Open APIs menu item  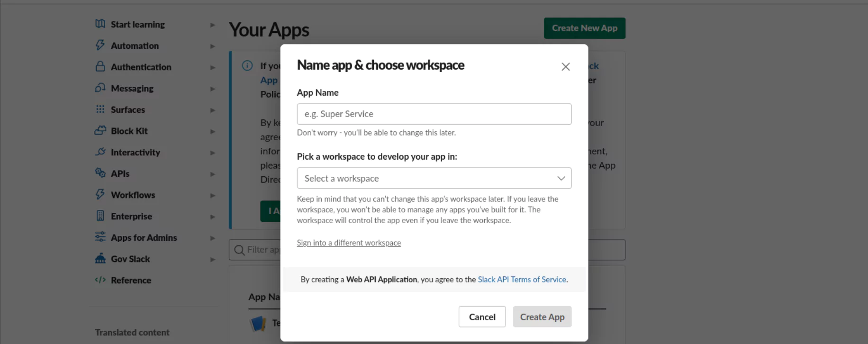click(120, 173)
